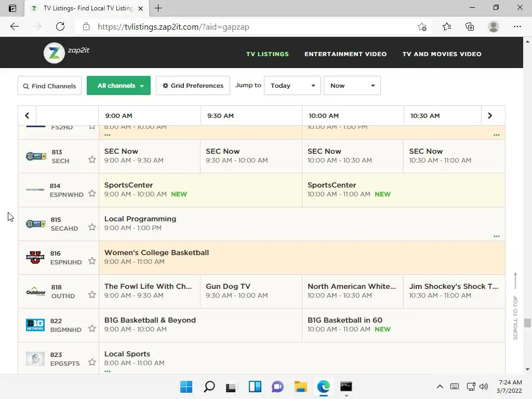Click SEC Network channel logo for 813
Viewport: 532px width, 399px height.
point(36,156)
